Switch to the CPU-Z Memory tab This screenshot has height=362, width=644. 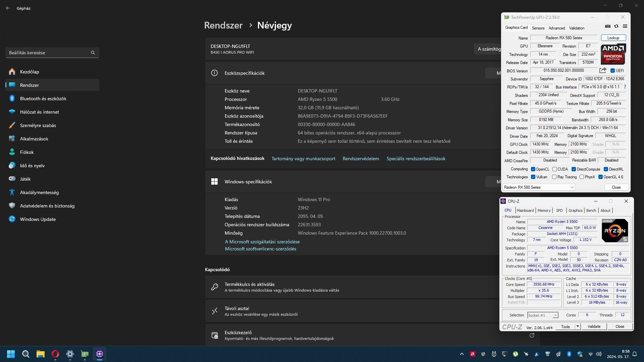pos(544,210)
